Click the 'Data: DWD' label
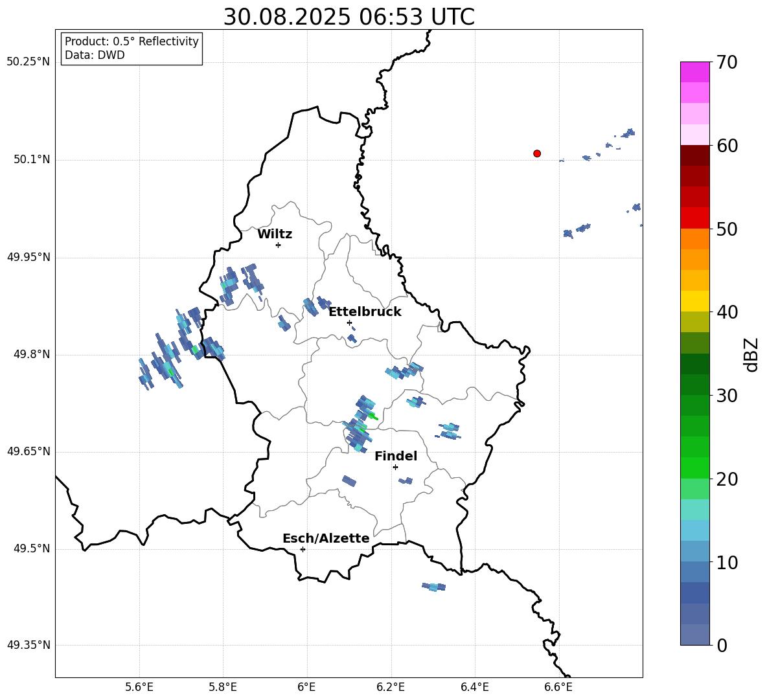Viewport: 767px width, 700px height. (95, 55)
